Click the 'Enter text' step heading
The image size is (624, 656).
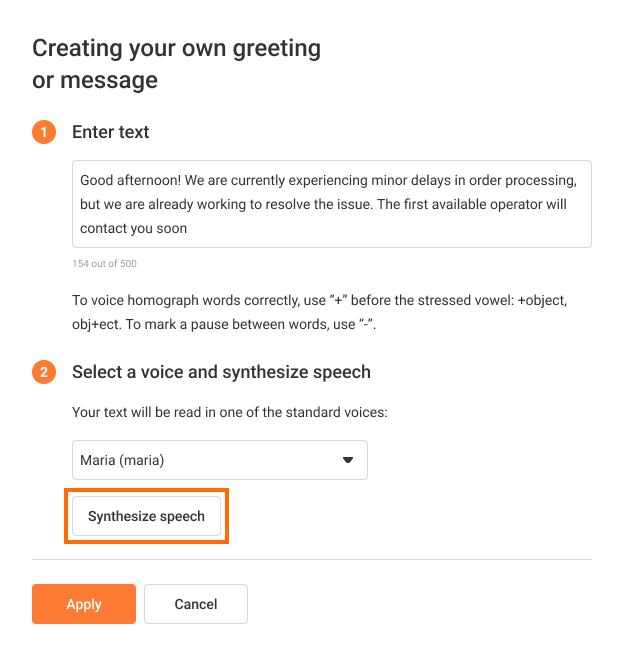pyautogui.click(x=110, y=132)
